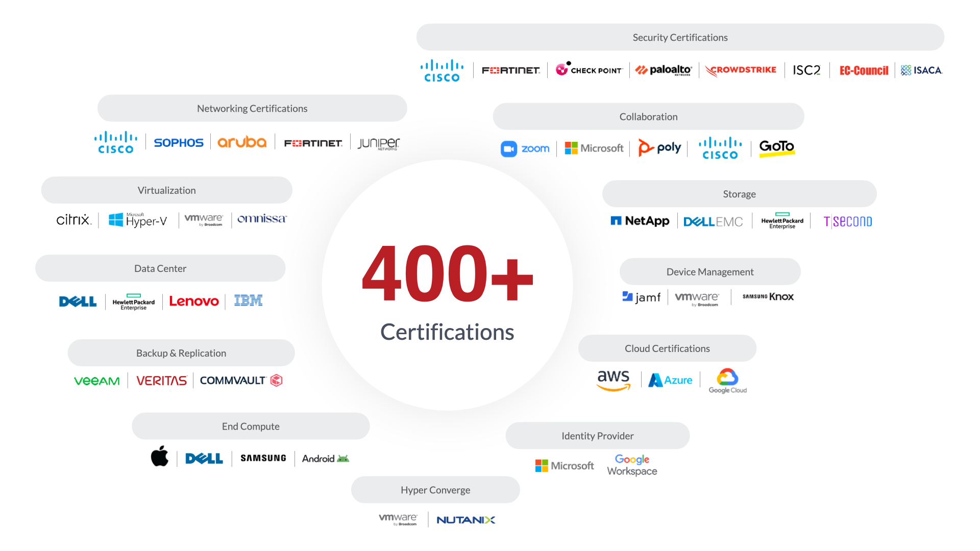
Task: Click the Google Cloud logo
Action: click(727, 381)
